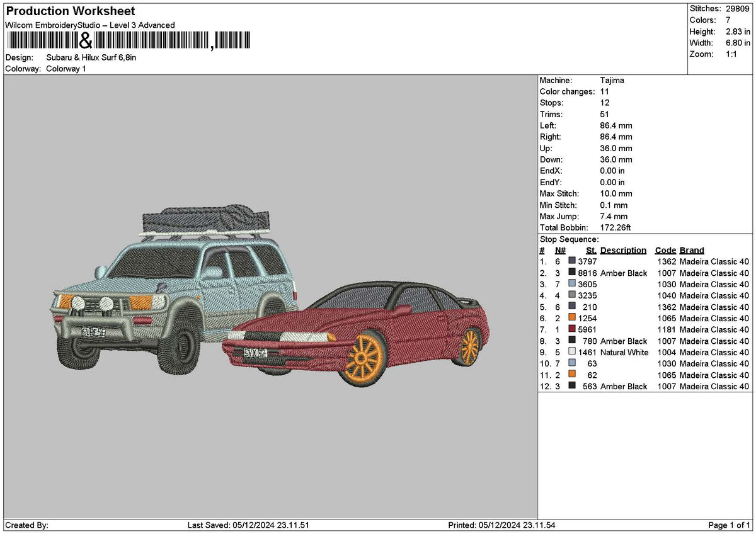Click the Machine value Tajima
The height and width of the screenshot is (534, 756).
click(612, 81)
